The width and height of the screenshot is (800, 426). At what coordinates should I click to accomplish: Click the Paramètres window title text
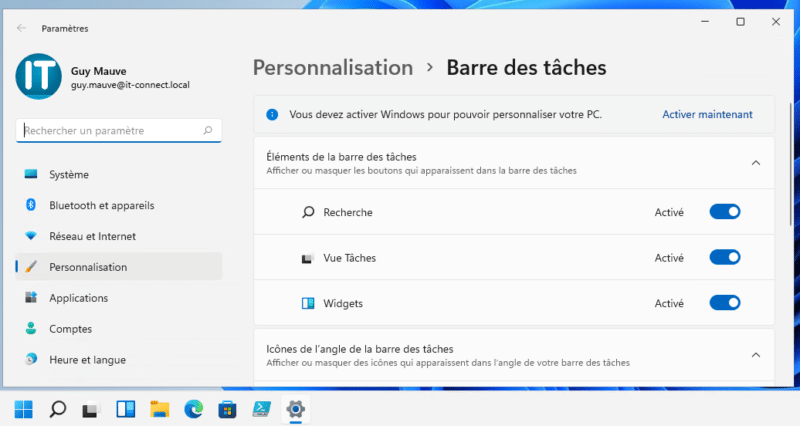65,29
